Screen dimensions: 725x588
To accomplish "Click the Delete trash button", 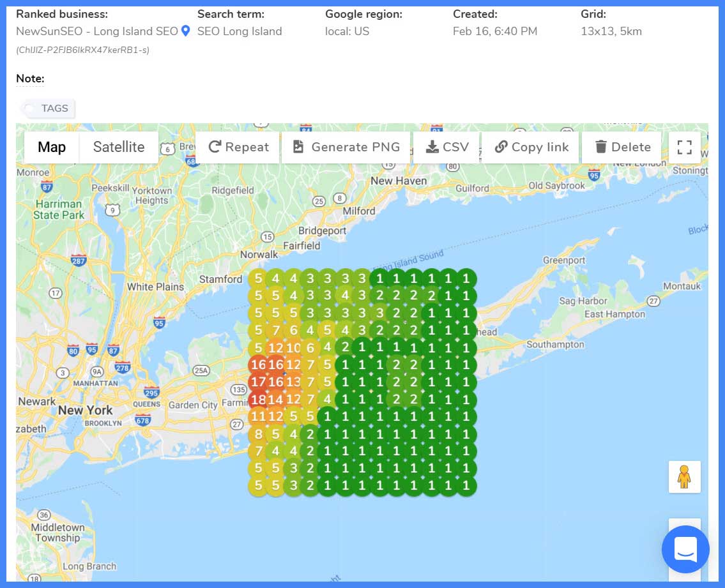I will (x=622, y=147).
